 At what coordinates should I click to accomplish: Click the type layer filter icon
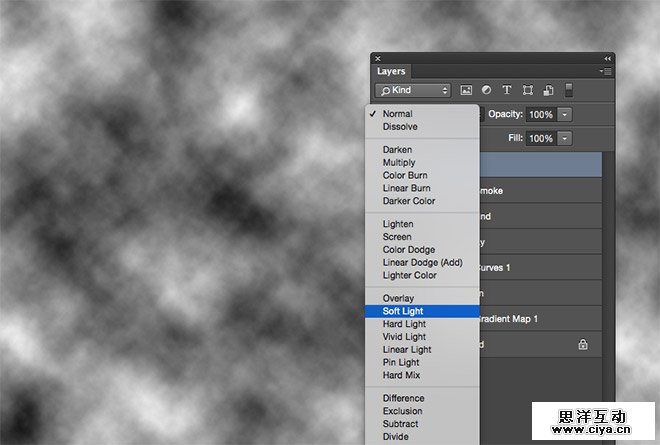click(x=506, y=90)
